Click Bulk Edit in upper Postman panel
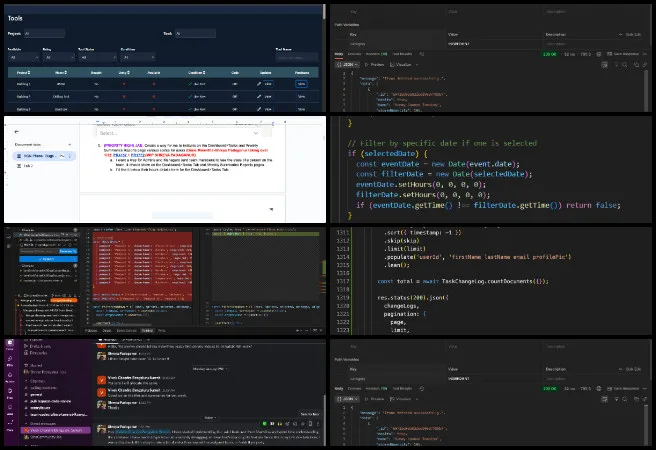This screenshot has height=450, width=656. pyautogui.click(x=632, y=35)
